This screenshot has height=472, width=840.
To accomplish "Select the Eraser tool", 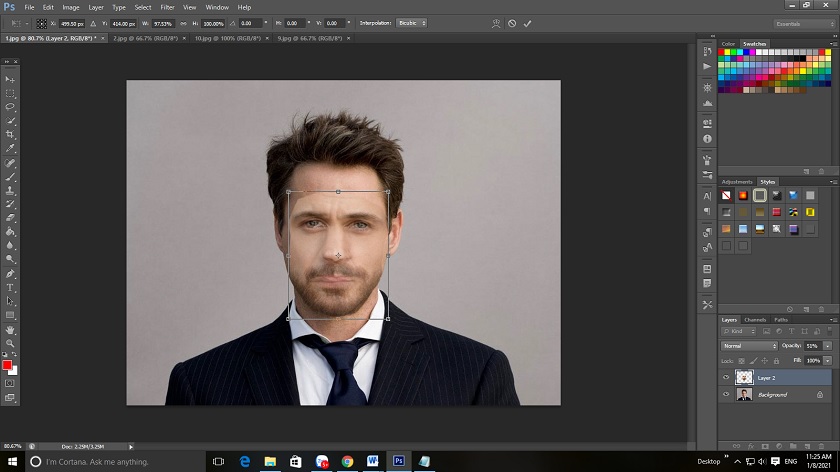I will (x=10, y=218).
